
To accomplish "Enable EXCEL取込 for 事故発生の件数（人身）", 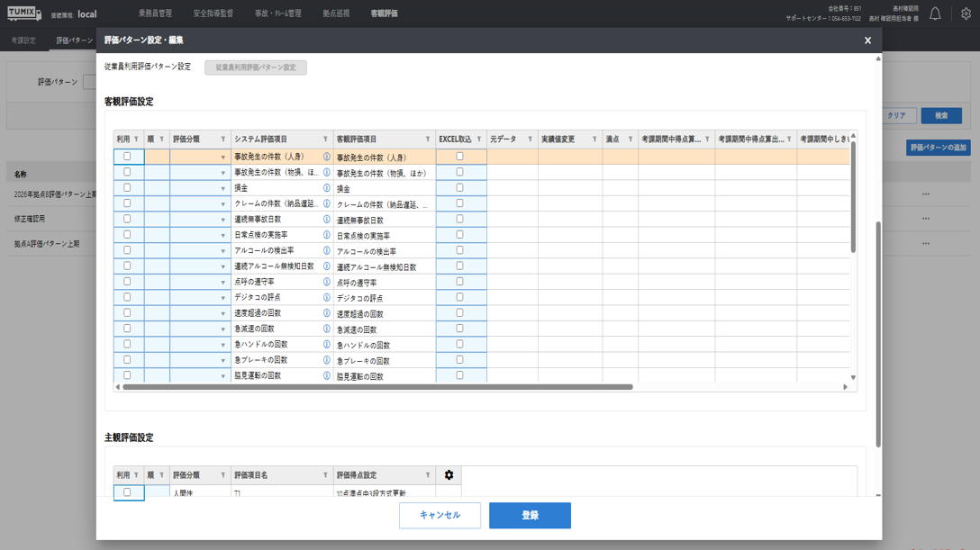I will pos(459,156).
